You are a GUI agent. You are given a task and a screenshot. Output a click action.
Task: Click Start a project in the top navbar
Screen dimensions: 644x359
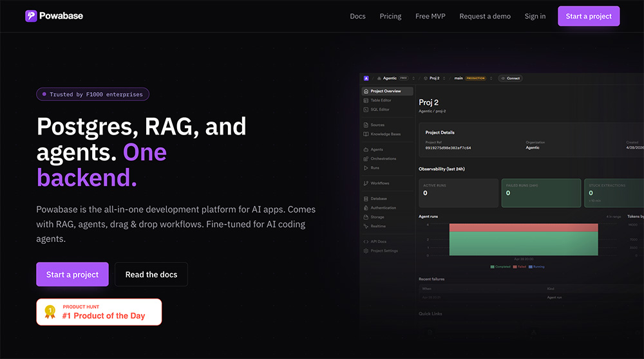589,16
